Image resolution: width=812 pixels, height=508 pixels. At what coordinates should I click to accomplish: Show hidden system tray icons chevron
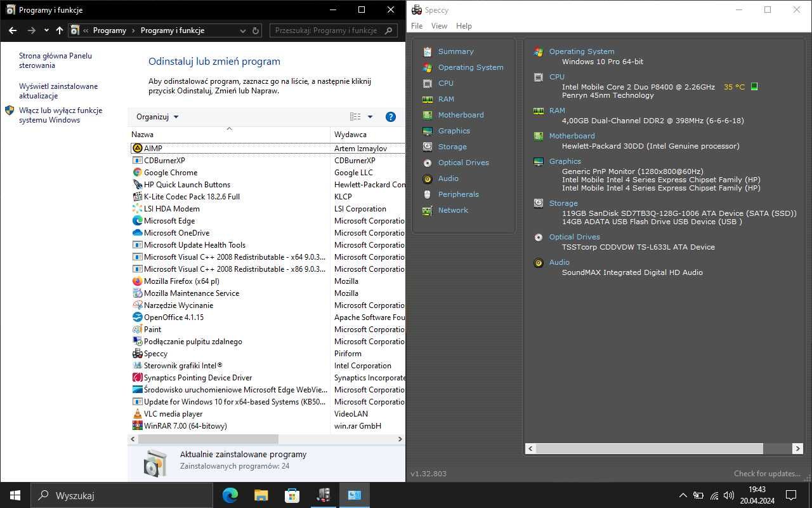683,495
